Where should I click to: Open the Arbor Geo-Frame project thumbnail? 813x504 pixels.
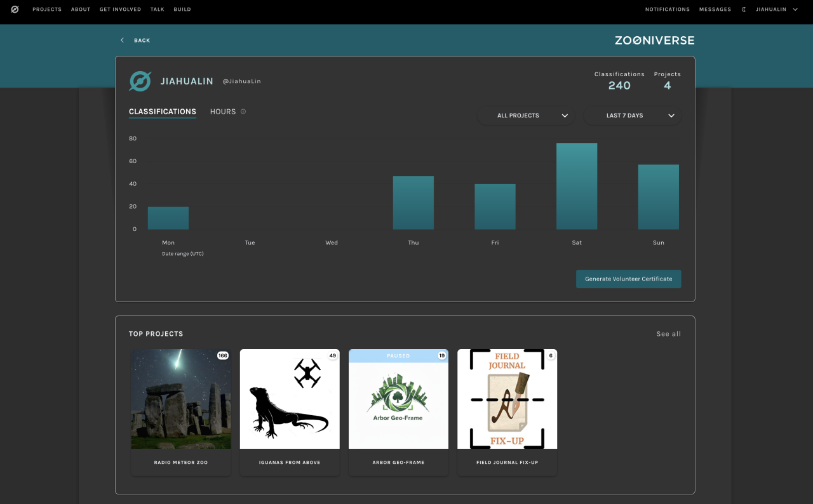tap(398, 399)
